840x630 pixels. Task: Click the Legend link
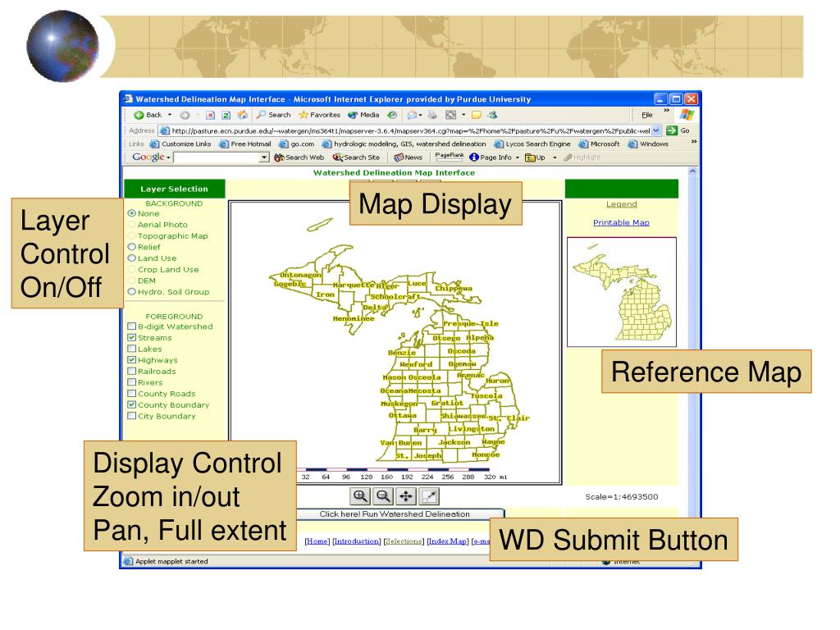click(x=622, y=204)
